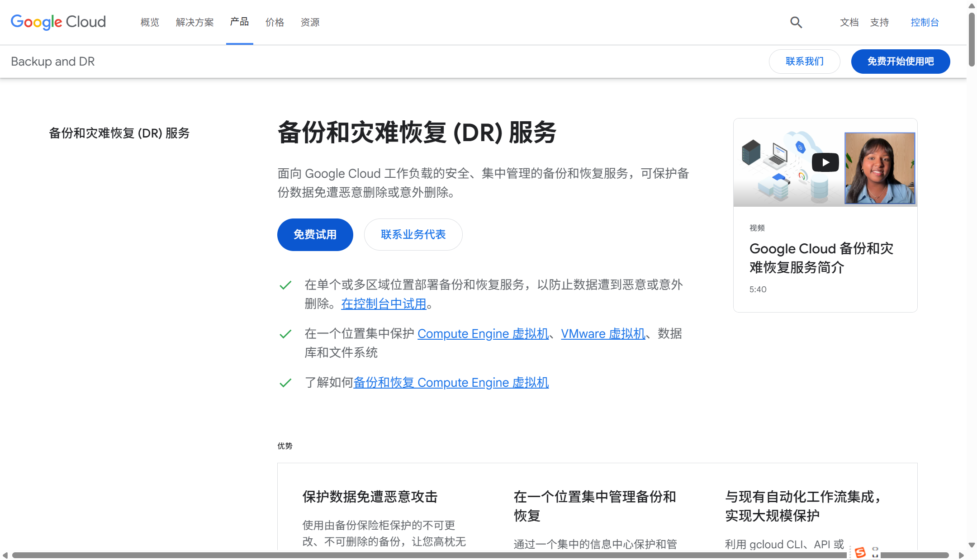Click the 联系业务代表 button

click(413, 234)
